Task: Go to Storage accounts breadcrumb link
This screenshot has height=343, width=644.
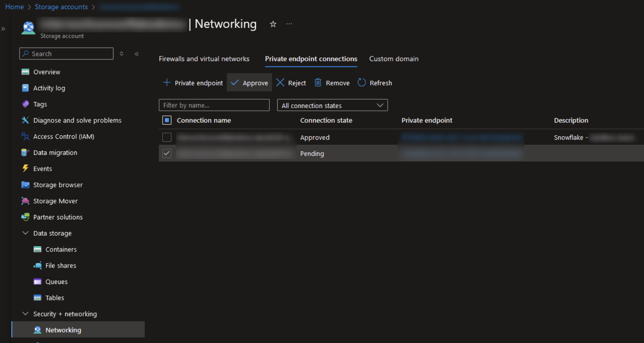Action: click(61, 7)
